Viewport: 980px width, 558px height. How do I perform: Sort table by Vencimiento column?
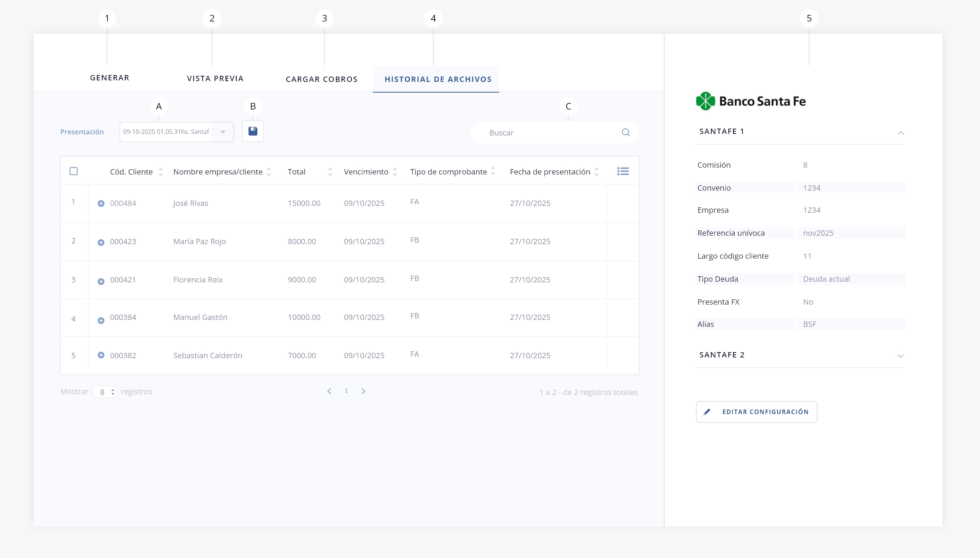click(x=395, y=172)
